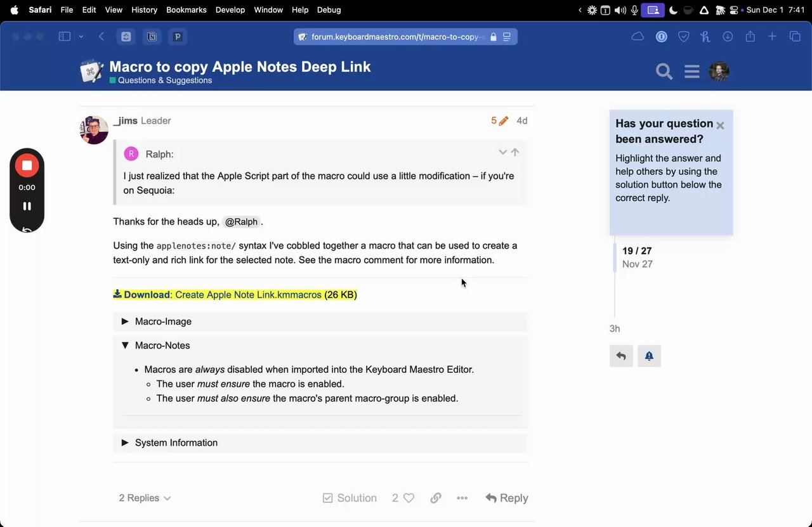Open _jims user avatar

point(94,130)
